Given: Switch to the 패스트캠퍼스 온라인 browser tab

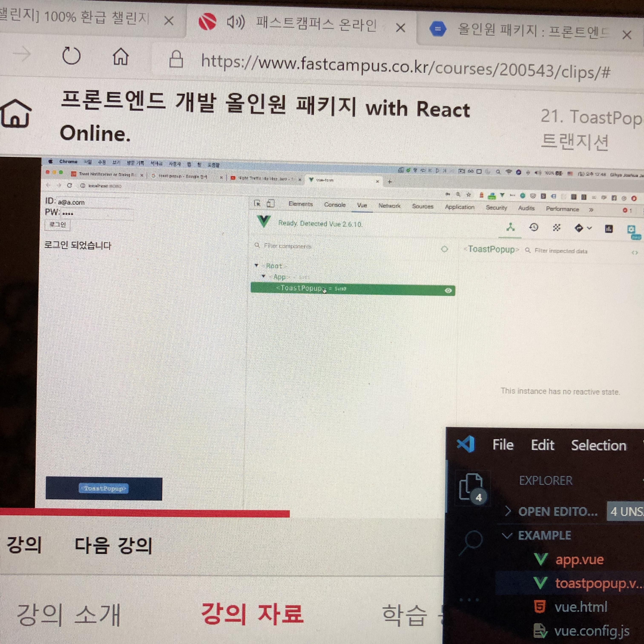Looking at the screenshot, I should 316,24.
